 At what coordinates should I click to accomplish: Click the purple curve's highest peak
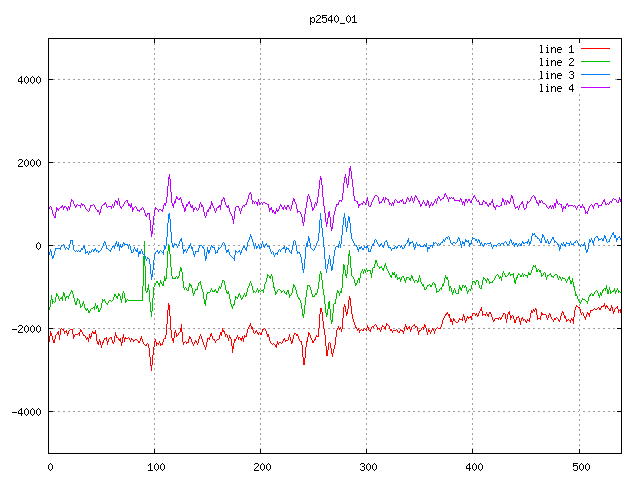[x=350, y=167]
